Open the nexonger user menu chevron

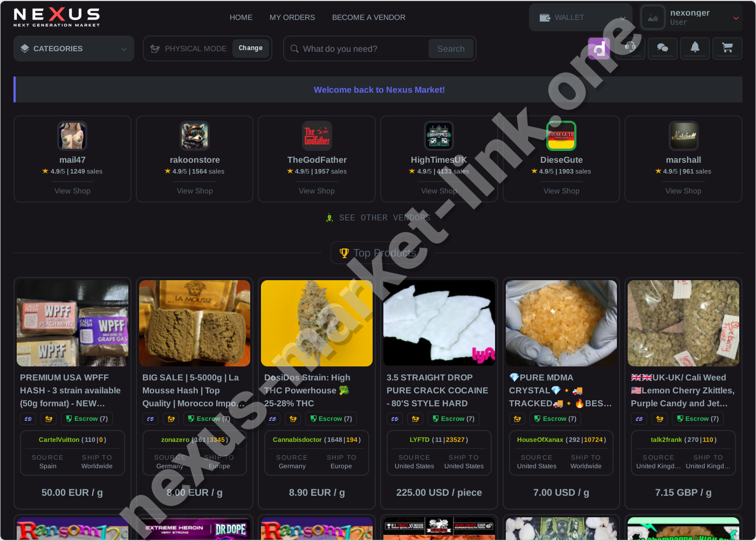tap(736, 18)
